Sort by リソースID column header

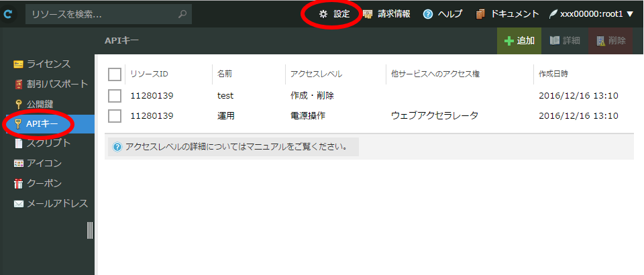coord(150,74)
